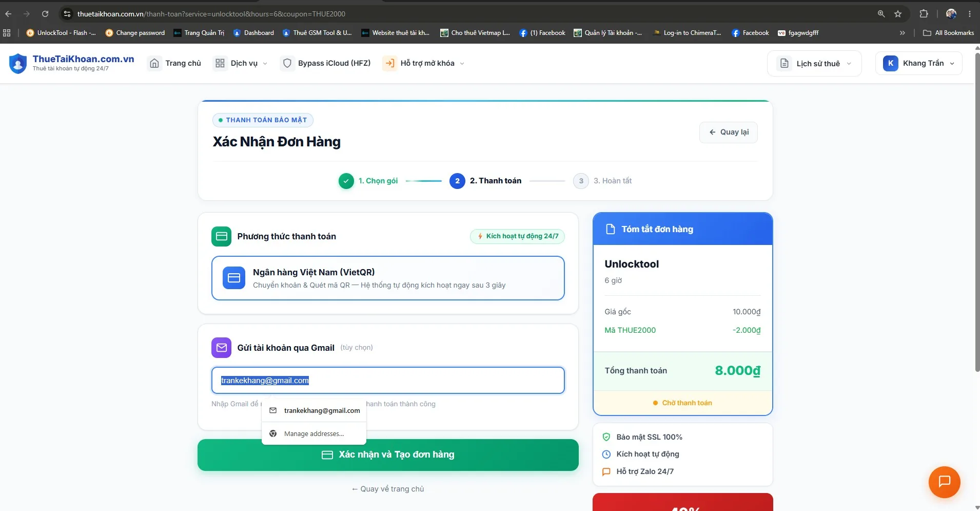
Task: Click the Mã THUE2000 coupon text
Action: pos(630,330)
